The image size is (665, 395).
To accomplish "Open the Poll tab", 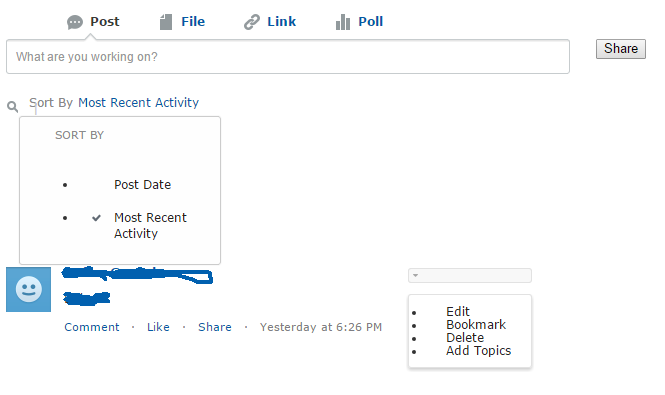I will click(x=370, y=22).
